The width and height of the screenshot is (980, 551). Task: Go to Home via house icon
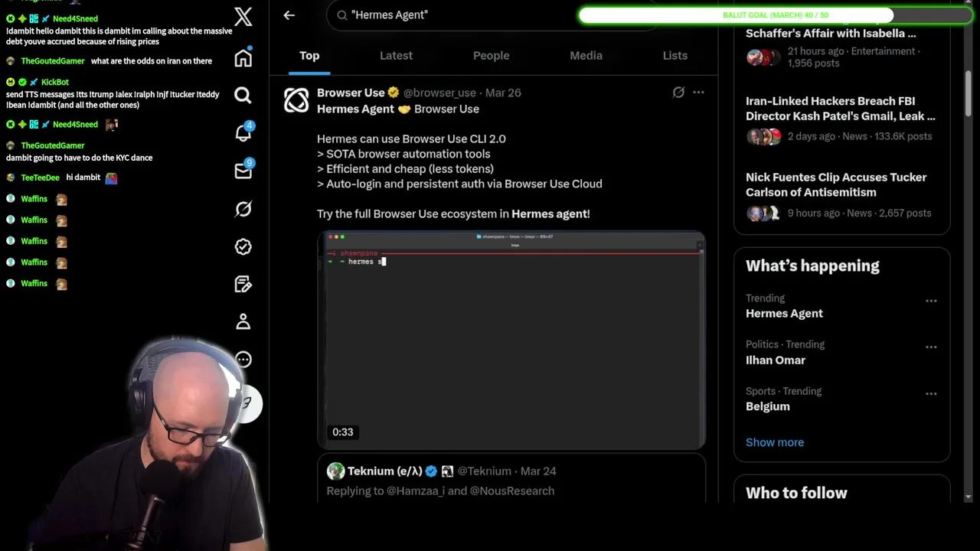[243, 58]
